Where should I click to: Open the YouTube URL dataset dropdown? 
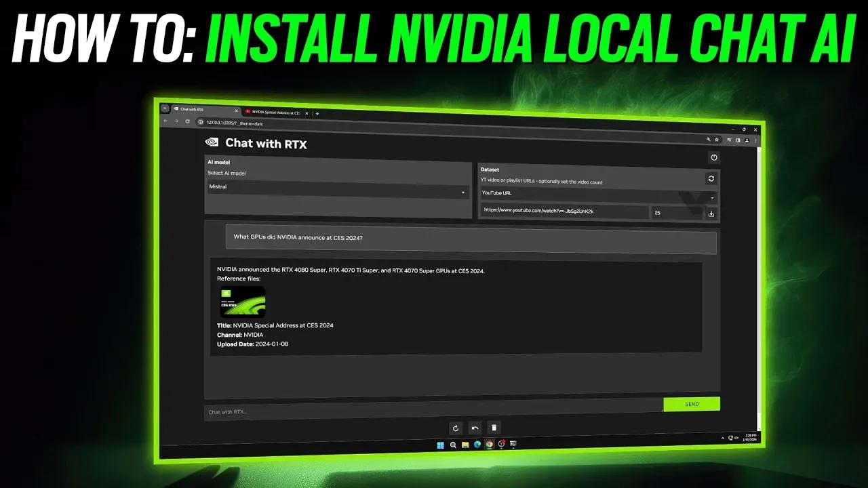(597, 197)
